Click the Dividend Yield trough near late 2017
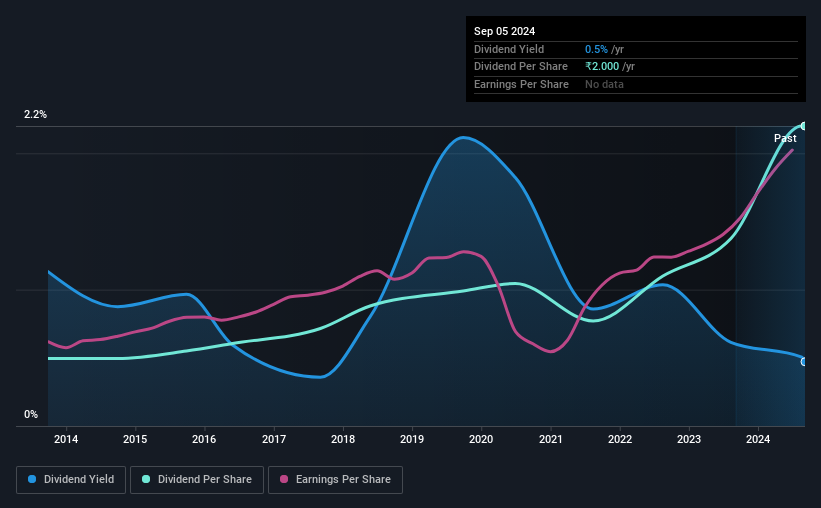821x508 pixels. tap(319, 377)
